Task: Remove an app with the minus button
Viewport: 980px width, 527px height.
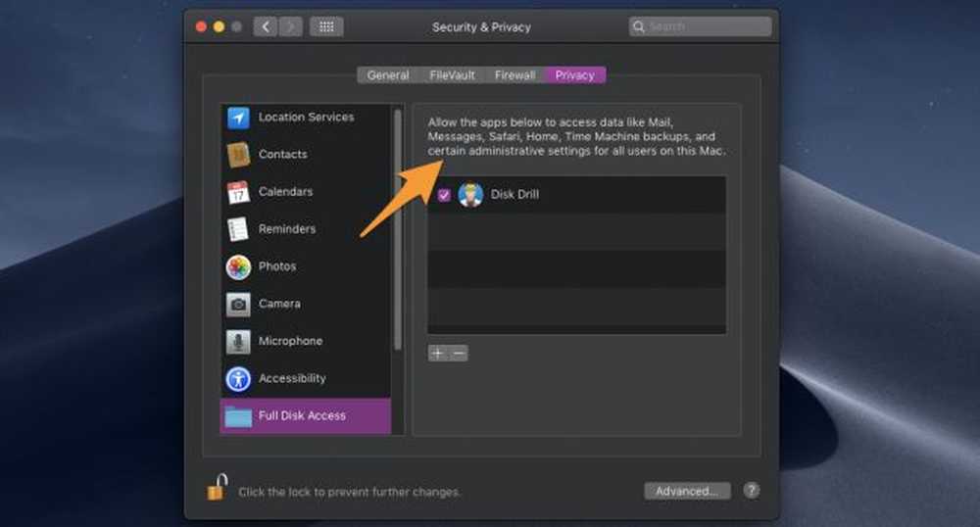Action: coord(458,354)
